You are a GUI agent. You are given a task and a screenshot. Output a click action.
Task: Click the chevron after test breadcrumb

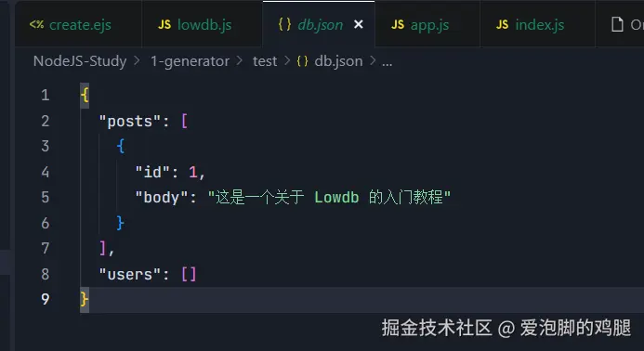287,61
